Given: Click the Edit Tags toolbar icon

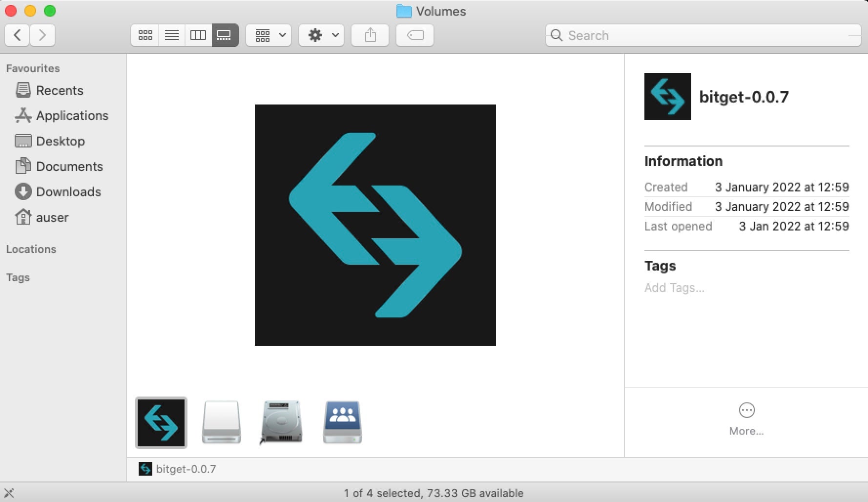Looking at the screenshot, I should [415, 35].
